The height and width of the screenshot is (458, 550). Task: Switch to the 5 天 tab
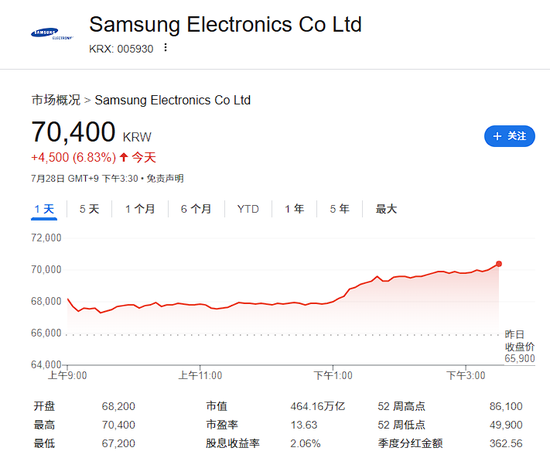coord(89,209)
